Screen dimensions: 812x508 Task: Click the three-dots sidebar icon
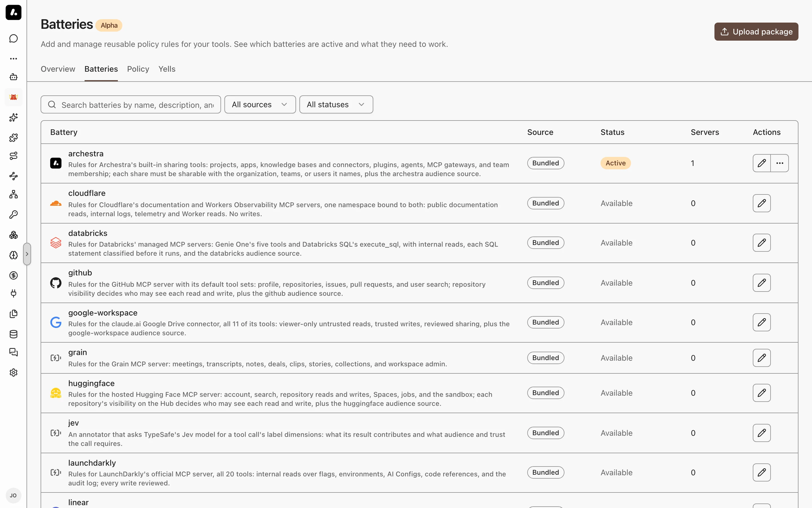(x=14, y=58)
